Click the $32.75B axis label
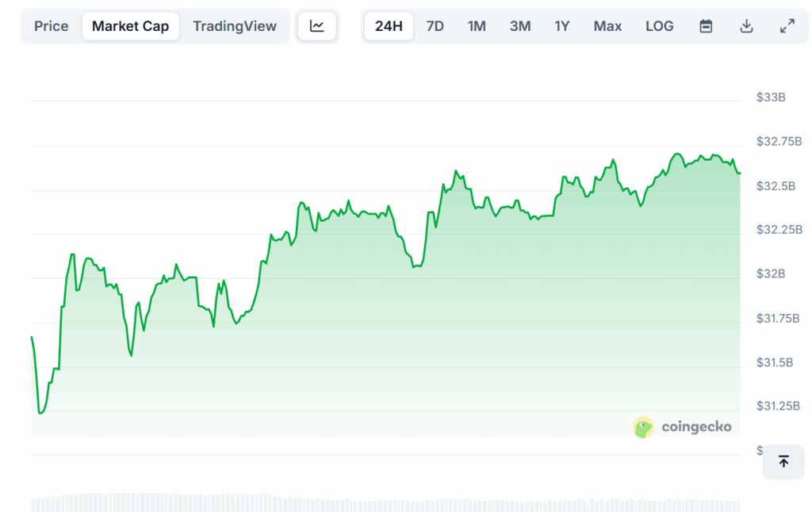812x512 pixels. point(779,141)
